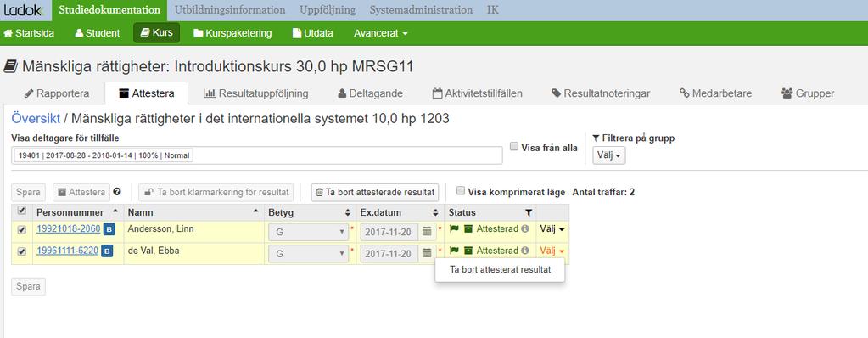868x338 pixels.
Task: Click info icon beside Andersson's Attesterad status
Action: [x=524, y=228]
